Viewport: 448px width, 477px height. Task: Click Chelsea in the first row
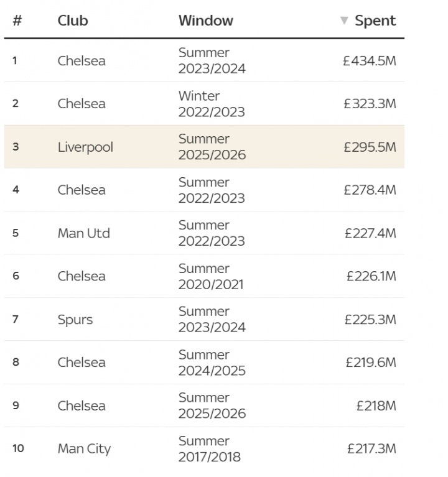pos(82,61)
